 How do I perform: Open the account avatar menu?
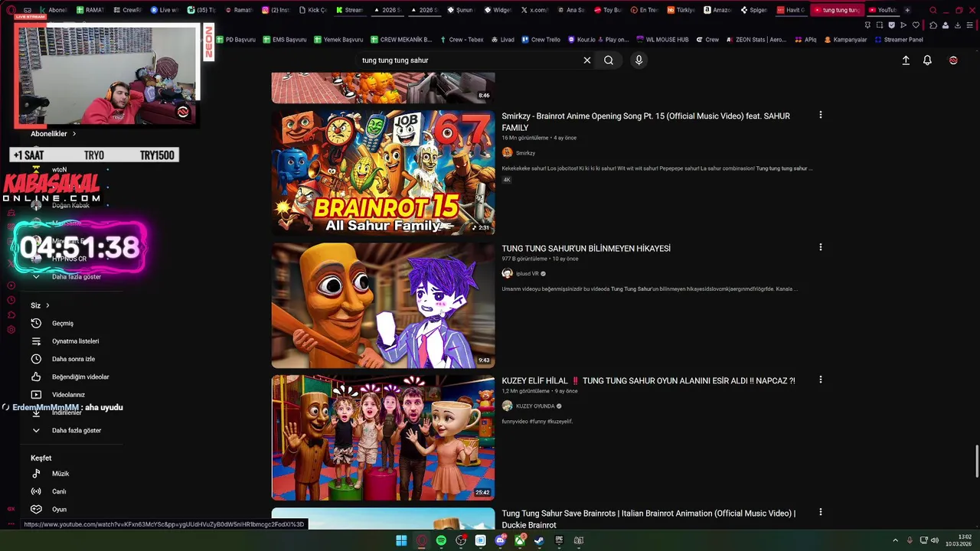click(x=953, y=60)
